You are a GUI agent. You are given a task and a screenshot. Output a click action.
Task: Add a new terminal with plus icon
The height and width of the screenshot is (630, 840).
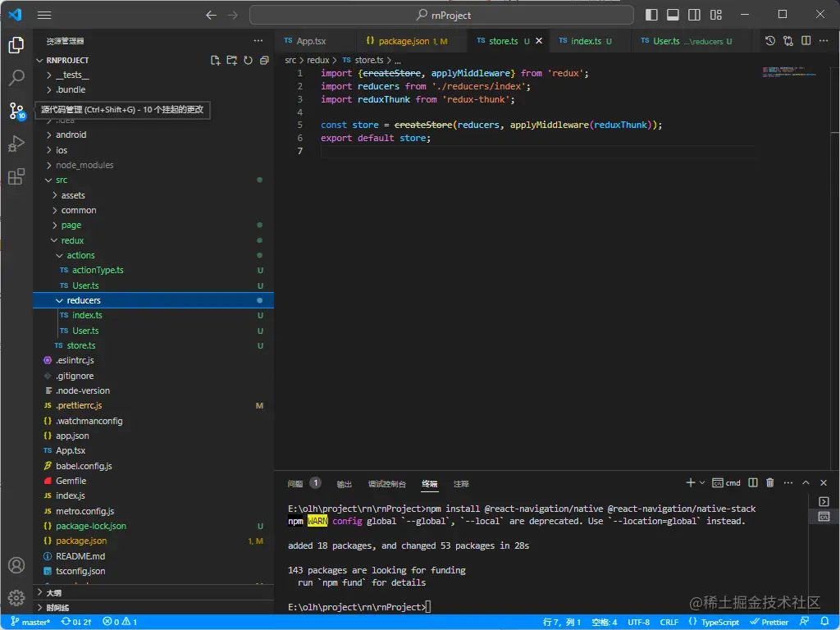(x=691, y=482)
